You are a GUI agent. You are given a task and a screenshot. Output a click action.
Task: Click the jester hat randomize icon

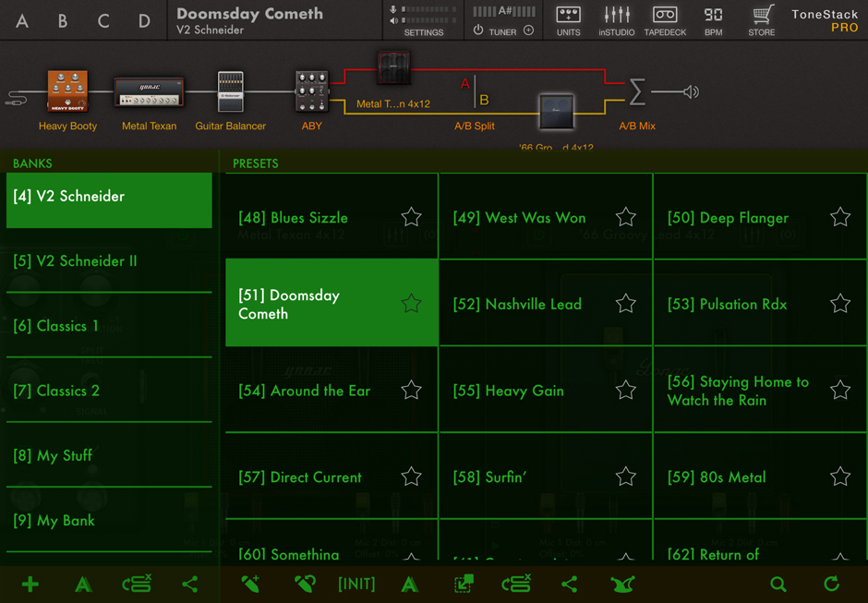[622, 585]
